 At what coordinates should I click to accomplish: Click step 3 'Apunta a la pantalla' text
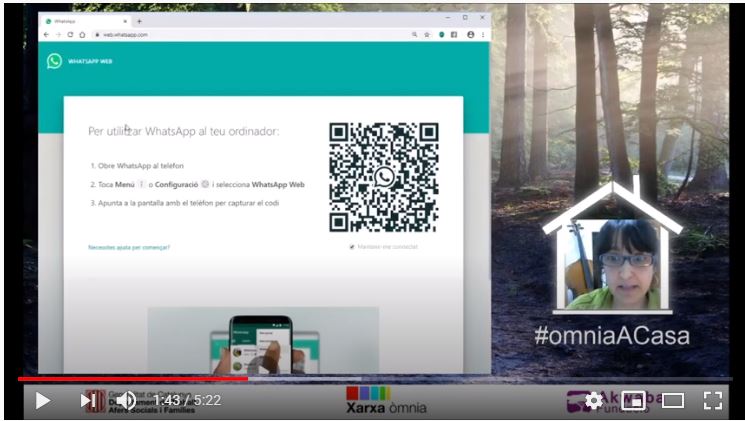click(185, 203)
